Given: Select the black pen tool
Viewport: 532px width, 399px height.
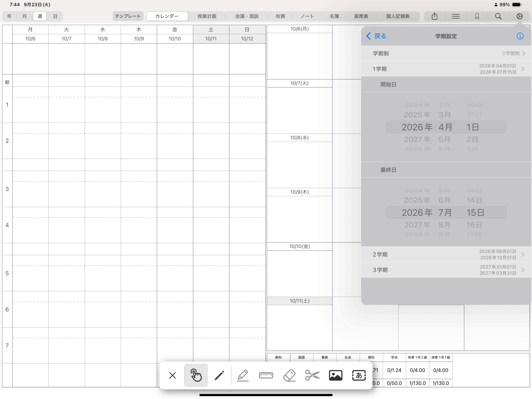Looking at the screenshot, I should 219,375.
